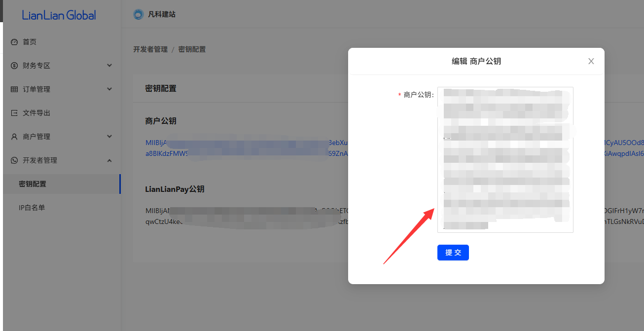Image resolution: width=644 pixels, height=331 pixels.
Task: Click the 首页 dashboard icon
Action: pos(14,42)
